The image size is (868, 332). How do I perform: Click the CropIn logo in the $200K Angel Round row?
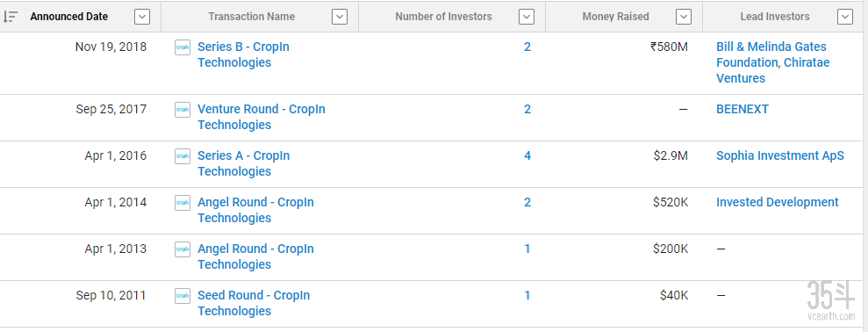(x=183, y=249)
